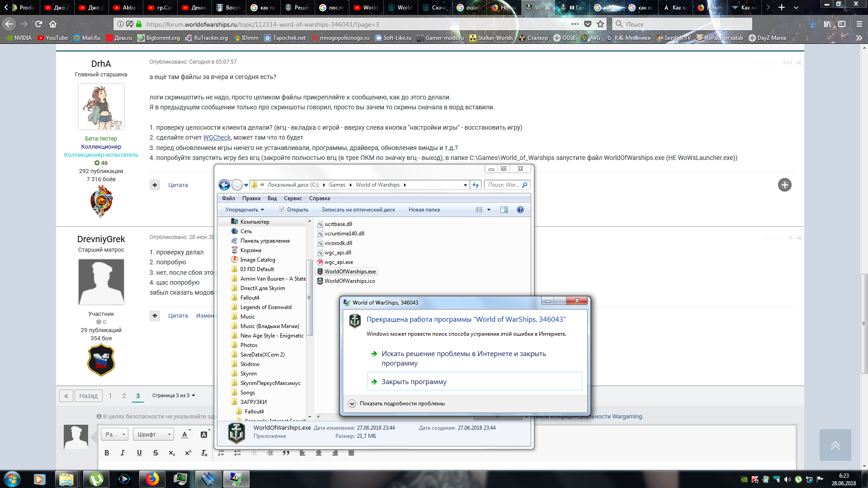Toggle strikethrough formatting in the editor
The height and width of the screenshot is (488, 868).
pos(156,453)
